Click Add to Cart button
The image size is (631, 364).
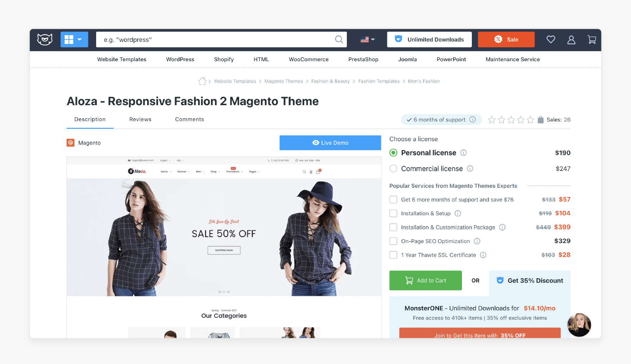(x=426, y=280)
